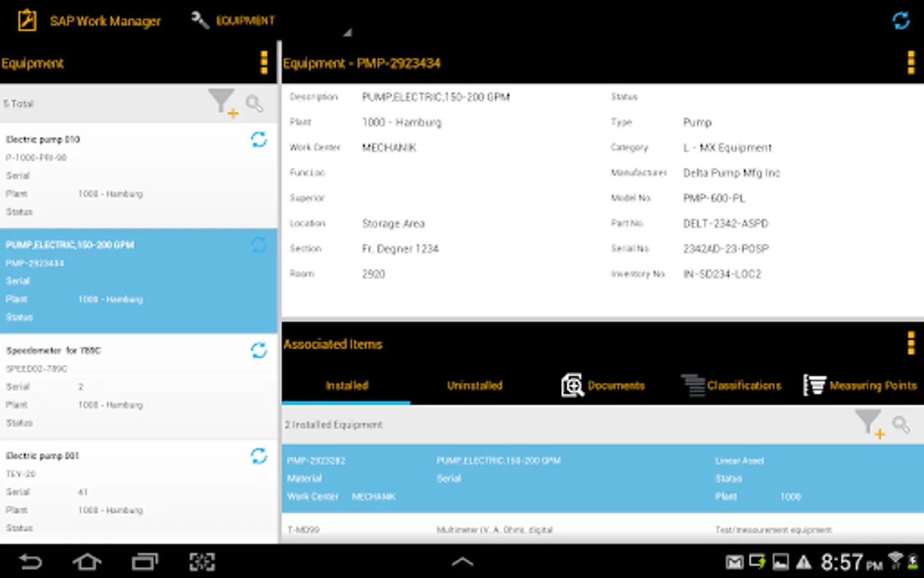924x578 pixels.
Task: Take a screenshot with the capture icon
Action: pyautogui.click(x=202, y=562)
